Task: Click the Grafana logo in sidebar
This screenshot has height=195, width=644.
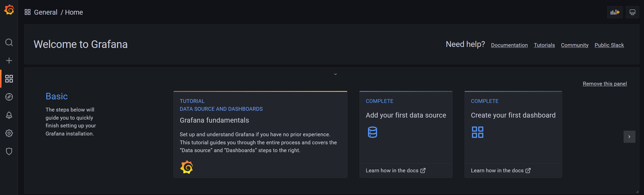Action: tap(9, 10)
